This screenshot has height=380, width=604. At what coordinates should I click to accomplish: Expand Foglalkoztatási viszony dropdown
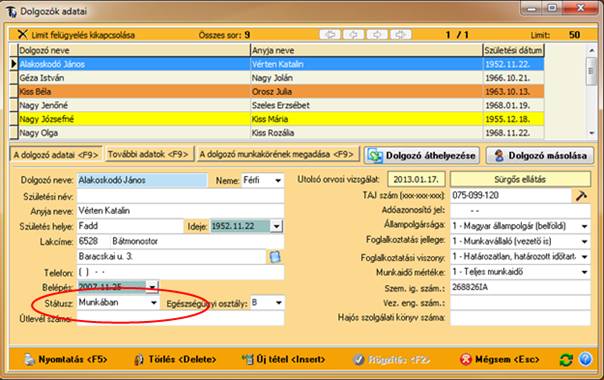click(x=584, y=257)
